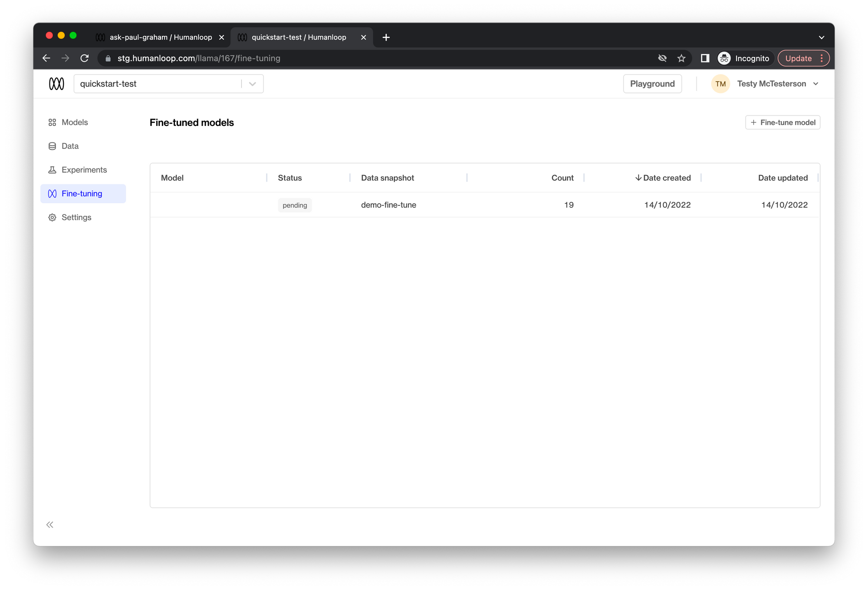This screenshot has width=868, height=590.
Task: Sort by Model column header
Action: click(x=172, y=178)
